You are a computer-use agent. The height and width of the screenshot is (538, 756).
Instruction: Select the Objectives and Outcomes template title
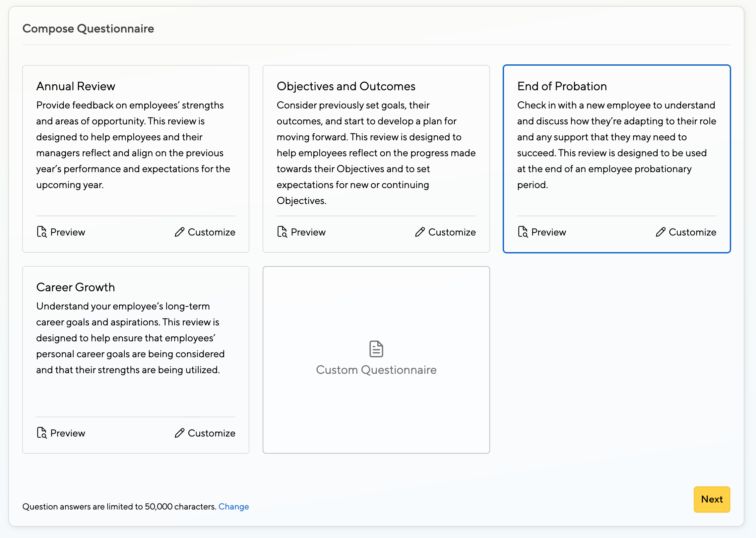tap(346, 86)
